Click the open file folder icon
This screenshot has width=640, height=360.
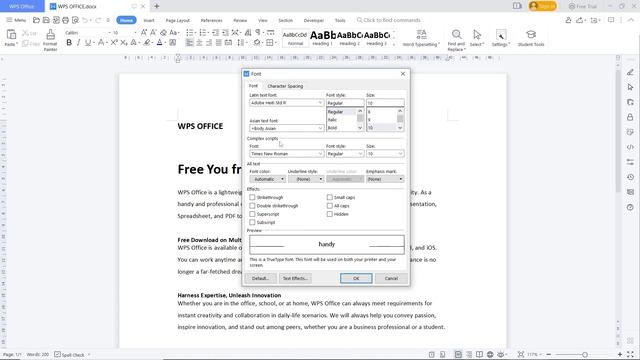click(36, 20)
